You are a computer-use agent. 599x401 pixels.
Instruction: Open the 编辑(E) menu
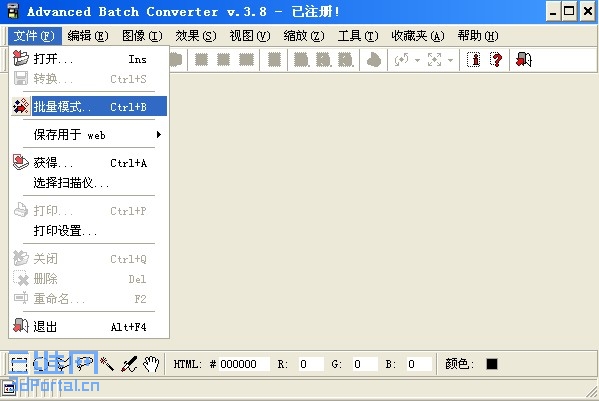[88, 36]
